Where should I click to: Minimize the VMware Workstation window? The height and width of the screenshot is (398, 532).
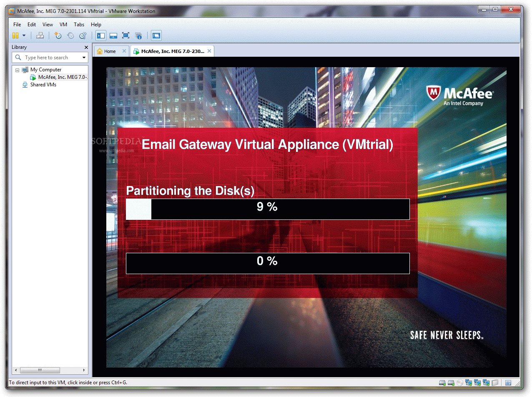click(x=484, y=9)
